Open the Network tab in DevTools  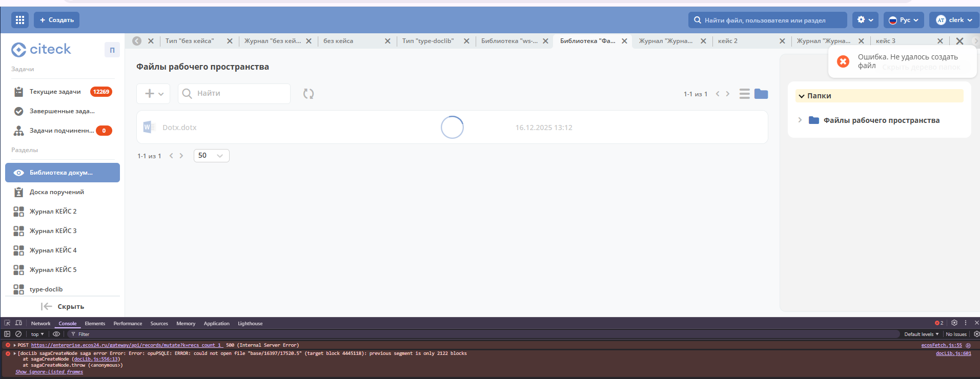click(40, 324)
